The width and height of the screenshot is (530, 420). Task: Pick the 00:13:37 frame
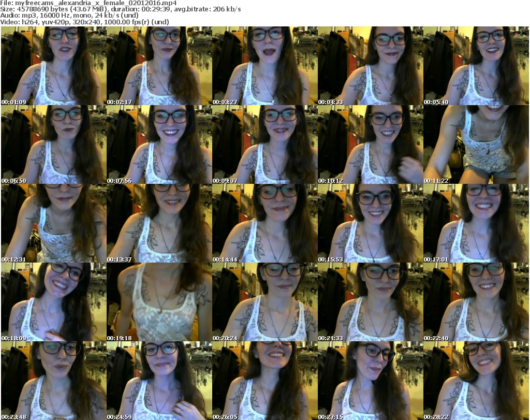coord(159,223)
